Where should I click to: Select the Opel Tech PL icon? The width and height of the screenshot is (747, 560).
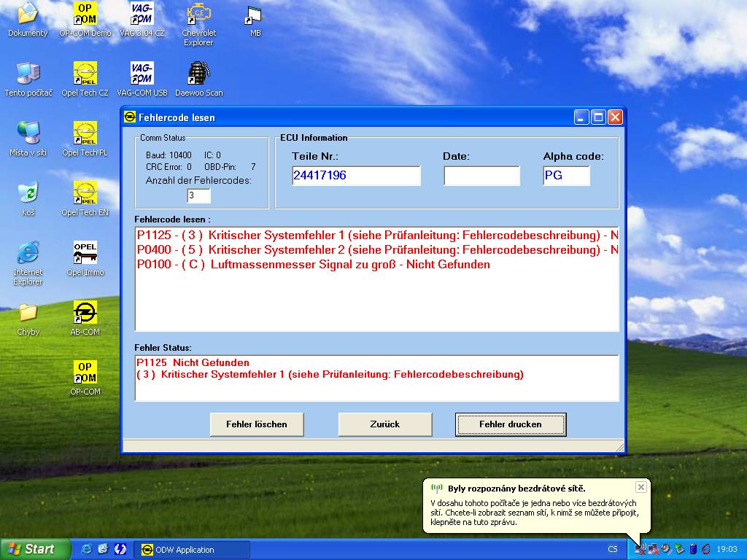[85, 134]
